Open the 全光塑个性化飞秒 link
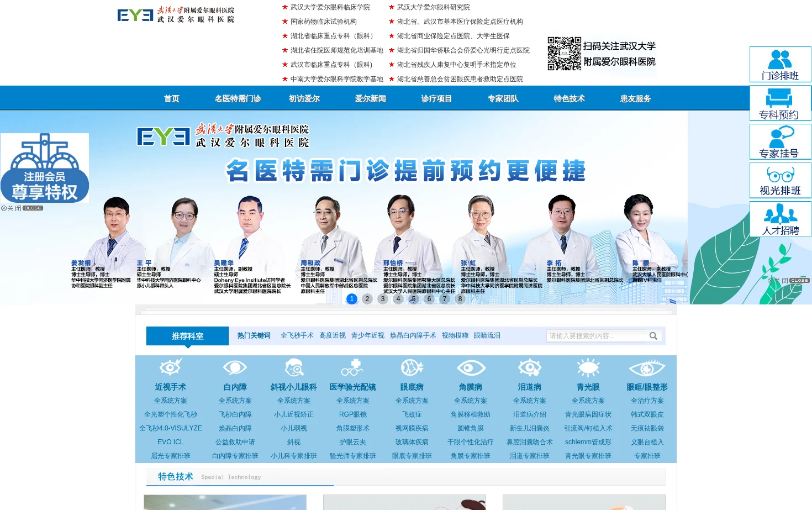Image resolution: width=812 pixels, height=510 pixels. click(171, 414)
